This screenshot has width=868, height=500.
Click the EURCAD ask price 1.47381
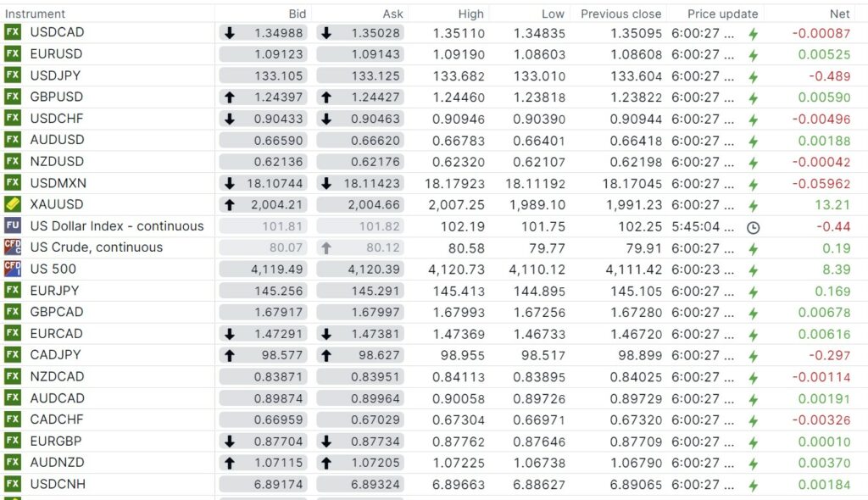pos(376,334)
